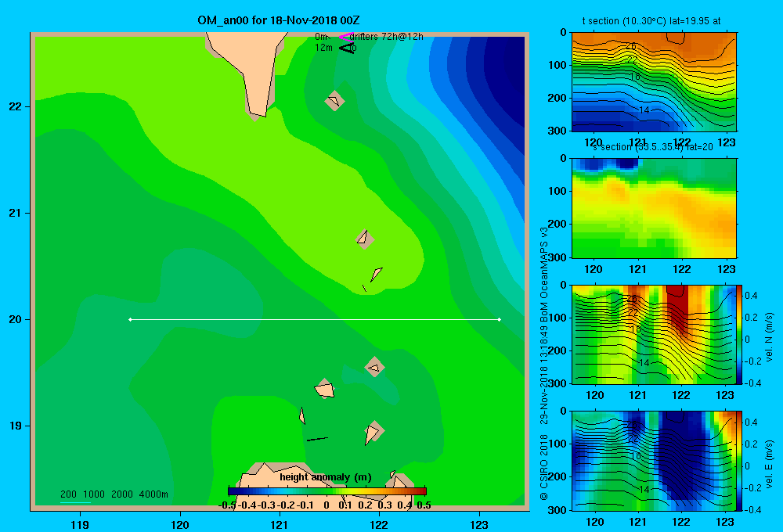783x532 pixels.
Task: Click the '© CSIRO 2018' vertical copyright text
Action: [x=544, y=466]
